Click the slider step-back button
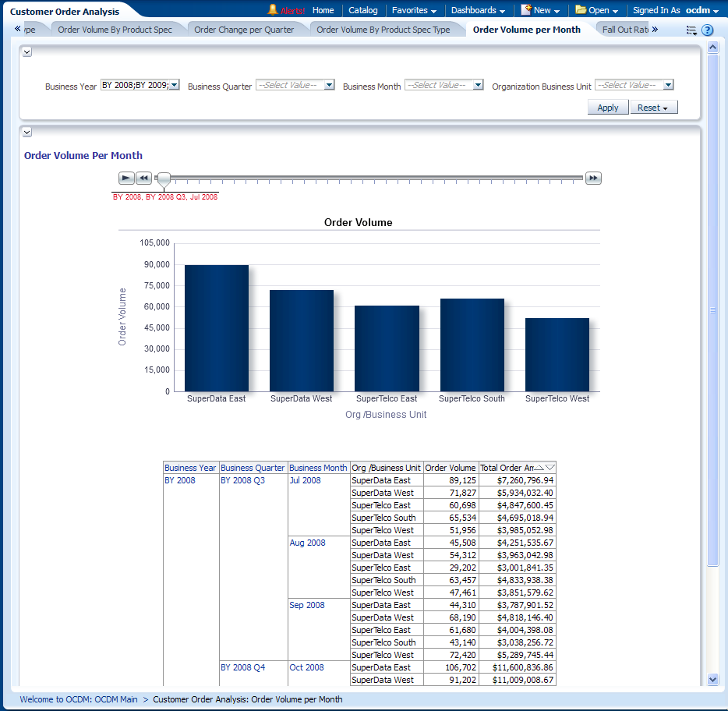The width and height of the screenshot is (728, 711). (143, 179)
